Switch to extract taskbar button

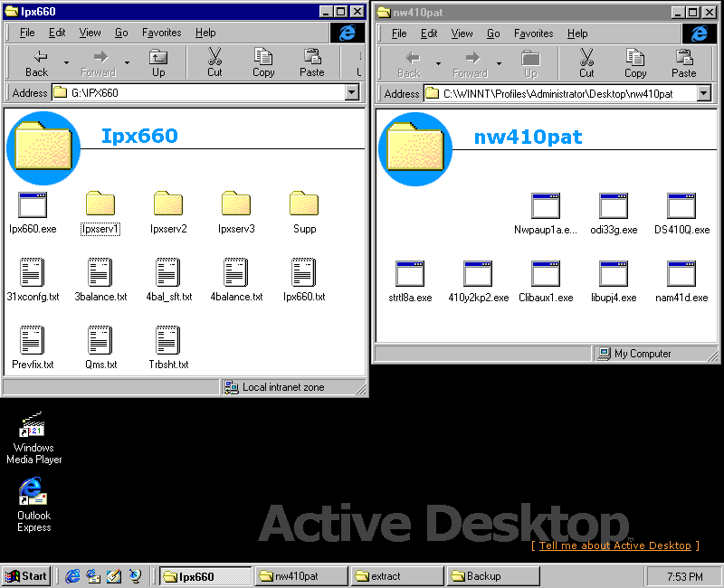397,576
